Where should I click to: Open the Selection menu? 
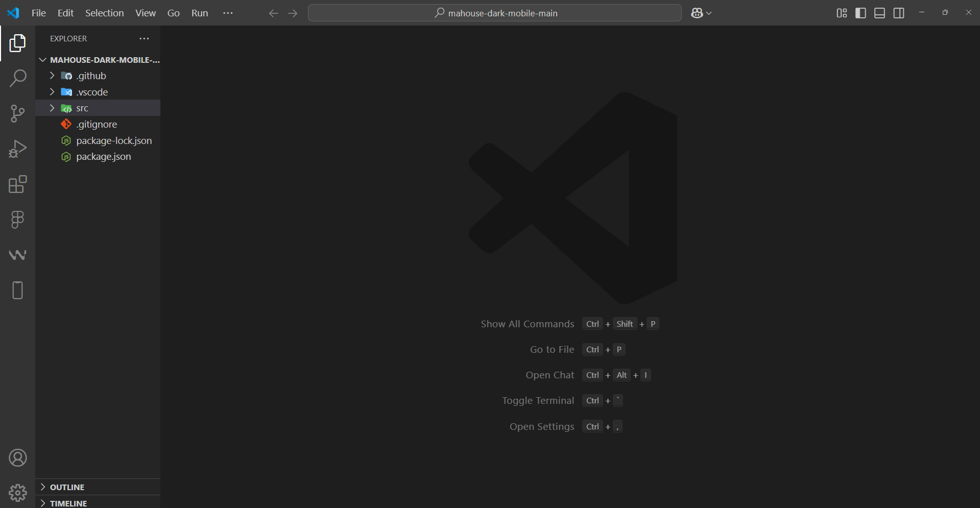click(x=104, y=13)
